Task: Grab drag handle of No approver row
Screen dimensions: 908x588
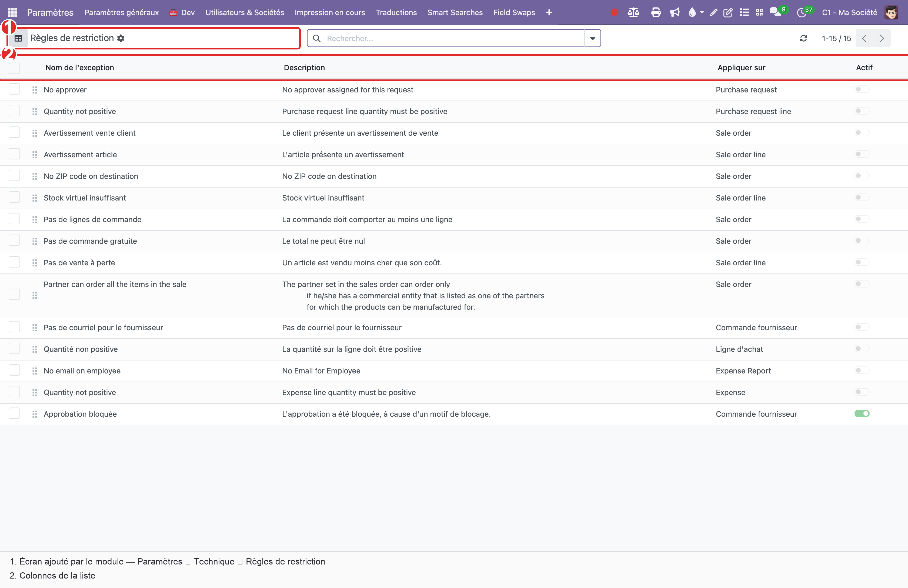Action: [x=35, y=90]
